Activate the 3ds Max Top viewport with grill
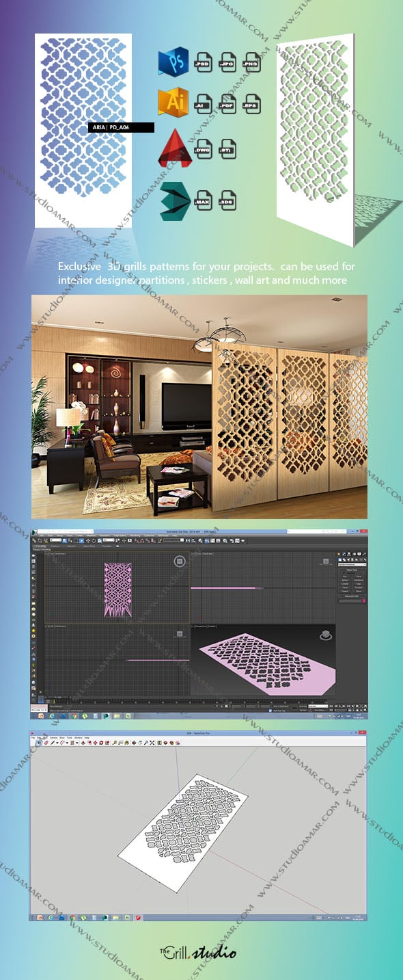Screen dimensions: 403x980 click(117, 587)
